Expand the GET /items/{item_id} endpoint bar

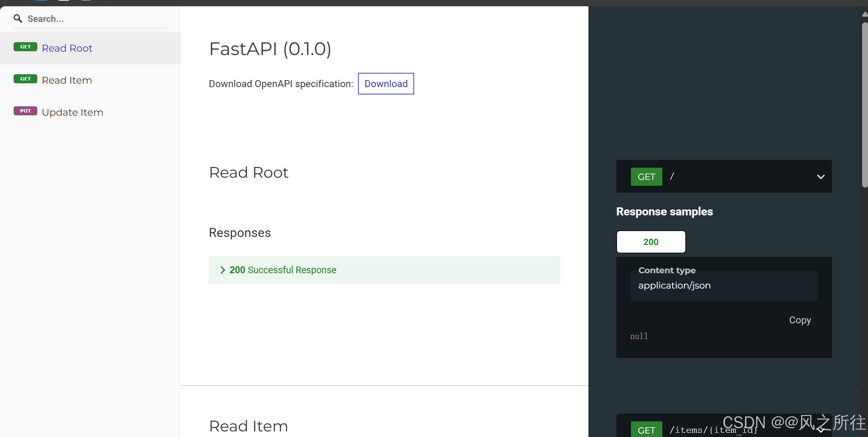click(724, 426)
